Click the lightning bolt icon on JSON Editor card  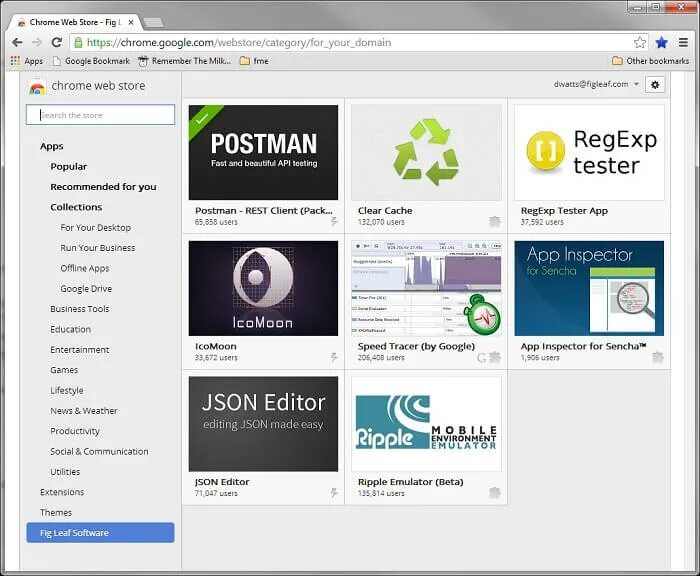tap(333, 493)
